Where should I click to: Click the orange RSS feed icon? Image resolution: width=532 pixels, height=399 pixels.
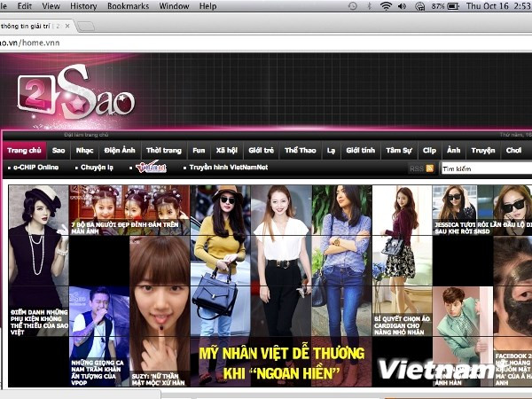[430, 168]
